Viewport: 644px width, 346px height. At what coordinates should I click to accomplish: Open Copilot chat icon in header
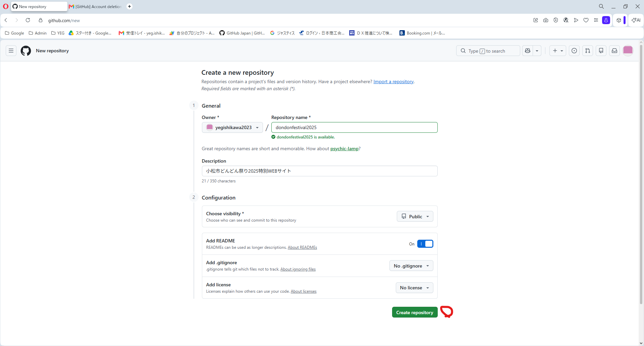528,51
